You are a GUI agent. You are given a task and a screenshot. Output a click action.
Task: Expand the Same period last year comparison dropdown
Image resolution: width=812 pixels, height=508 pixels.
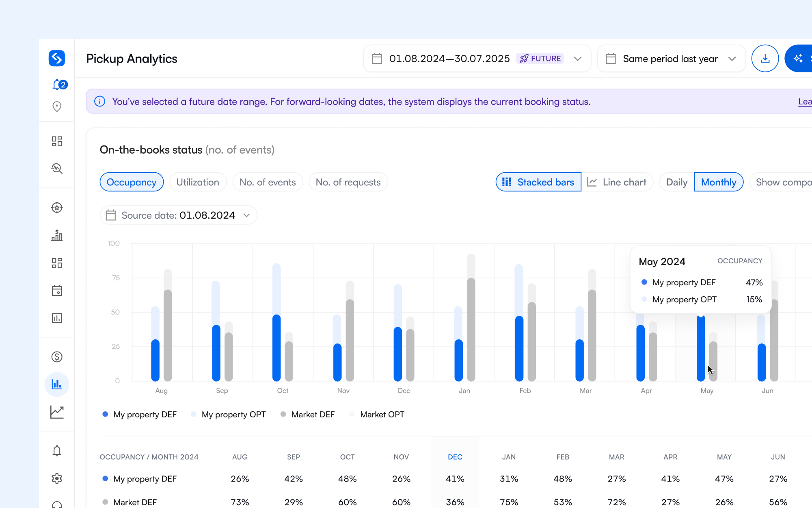(x=671, y=58)
